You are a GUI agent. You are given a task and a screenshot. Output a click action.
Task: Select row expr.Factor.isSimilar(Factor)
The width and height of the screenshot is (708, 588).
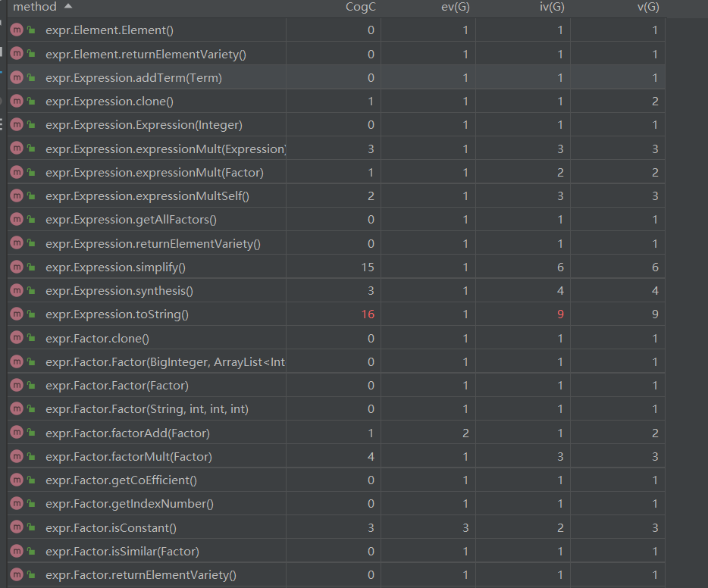(336, 551)
